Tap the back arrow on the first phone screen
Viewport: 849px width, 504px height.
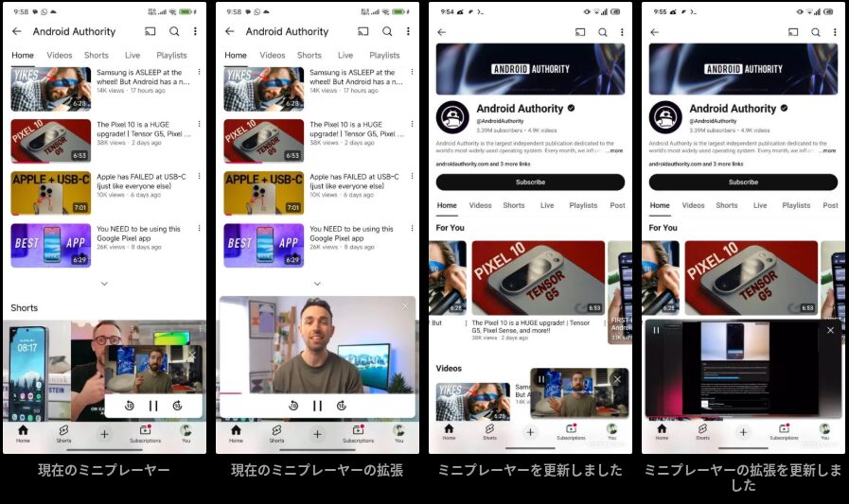17,31
